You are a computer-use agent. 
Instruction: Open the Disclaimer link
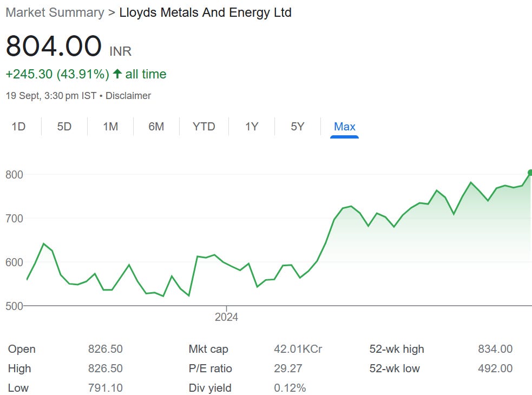click(x=128, y=96)
